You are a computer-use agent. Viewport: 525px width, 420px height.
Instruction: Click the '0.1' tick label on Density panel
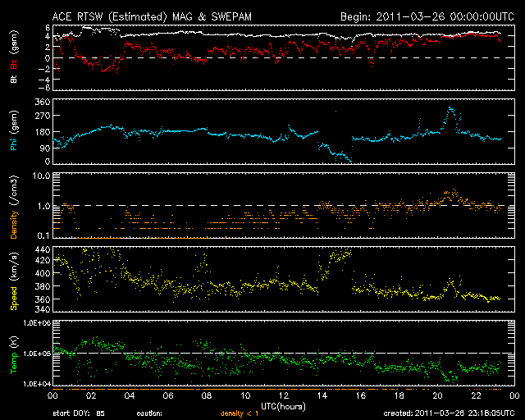coord(43,235)
